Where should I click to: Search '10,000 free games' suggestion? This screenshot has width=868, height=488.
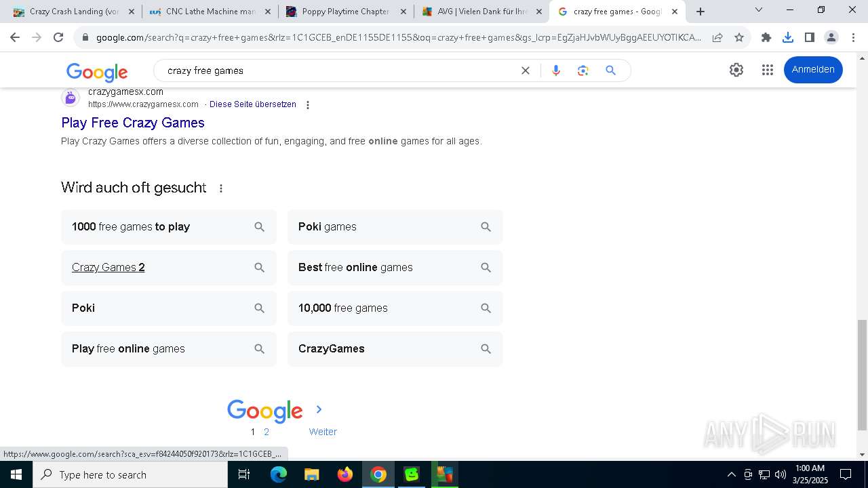point(395,308)
